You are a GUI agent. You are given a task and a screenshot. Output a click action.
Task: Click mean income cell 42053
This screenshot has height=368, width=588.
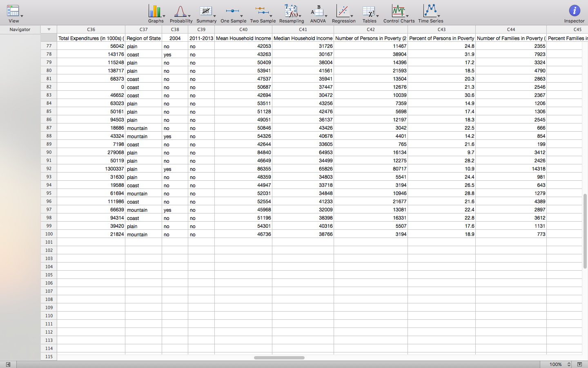click(x=243, y=46)
